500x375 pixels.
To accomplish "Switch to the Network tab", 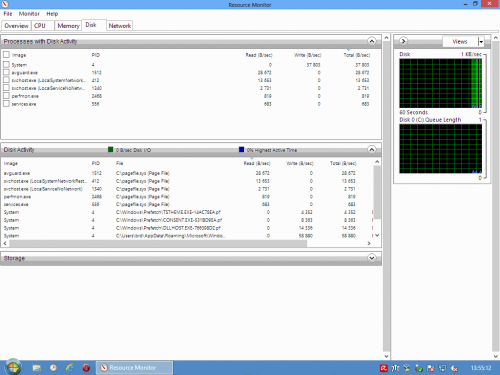I will coord(120,26).
